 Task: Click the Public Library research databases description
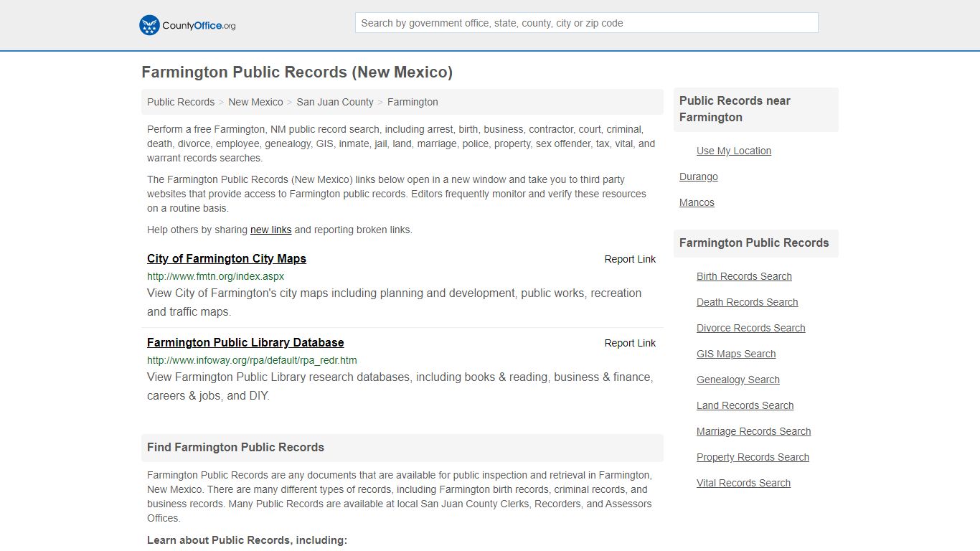400,386
